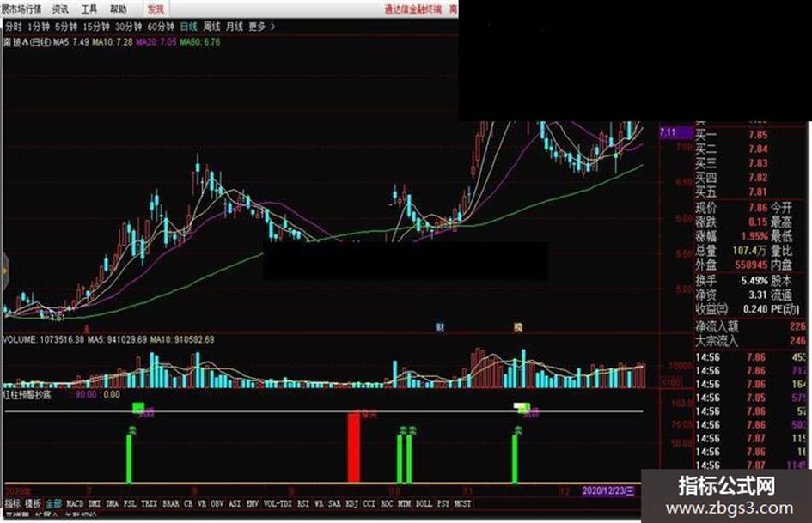
Task: Switch the indicator to VR
Action: tap(202, 503)
